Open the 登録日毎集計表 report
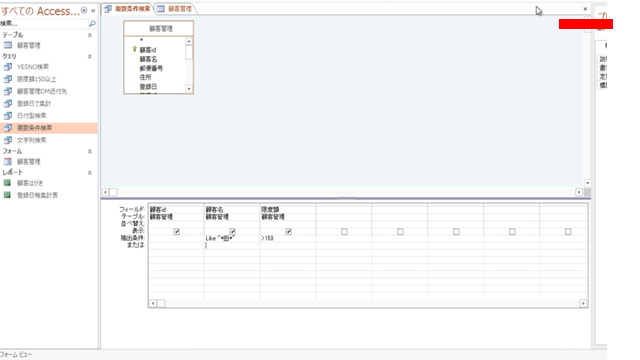Viewport: 640px width, 360px height. tap(37, 195)
